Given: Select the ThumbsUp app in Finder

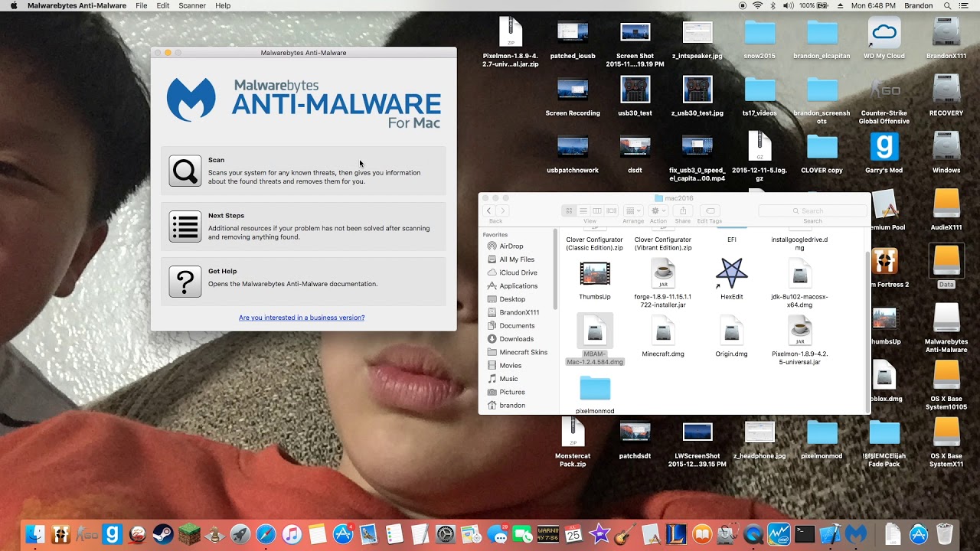Looking at the screenshot, I should click(595, 279).
